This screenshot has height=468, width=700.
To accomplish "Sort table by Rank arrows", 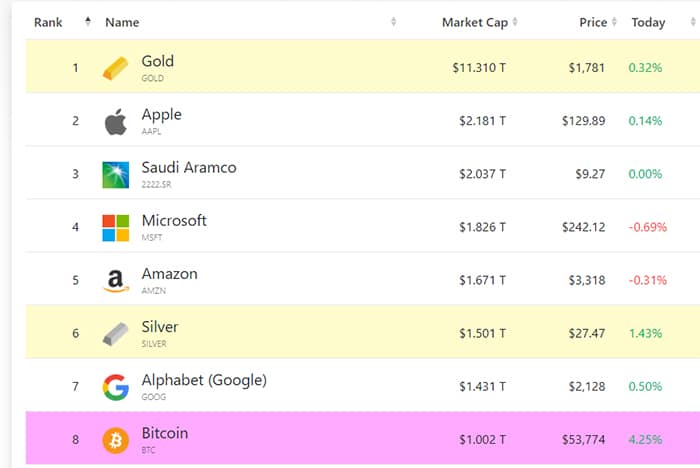I will pyautogui.click(x=88, y=21).
